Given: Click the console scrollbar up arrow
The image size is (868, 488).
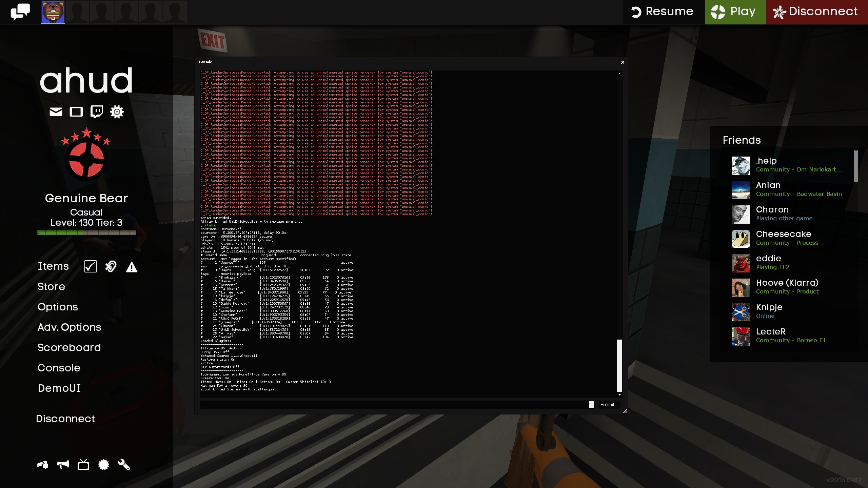Looking at the screenshot, I should 619,74.
